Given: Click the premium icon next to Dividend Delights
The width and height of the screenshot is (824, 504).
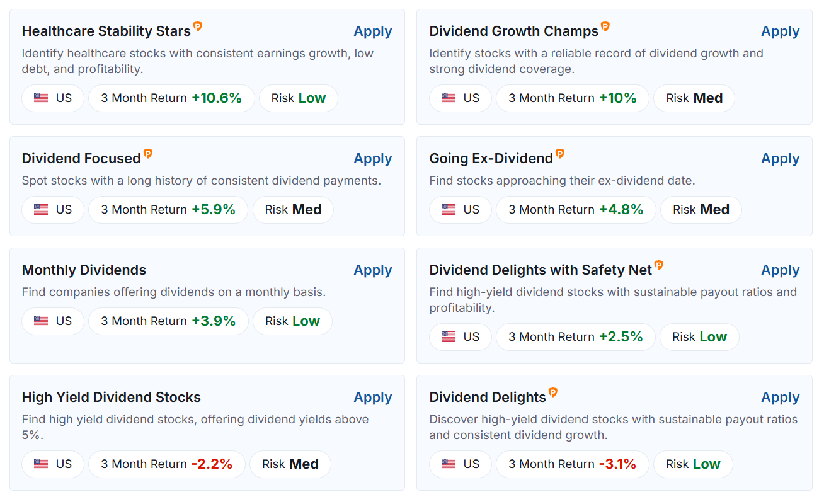Looking at the screenshot, I should pos(552,392).
